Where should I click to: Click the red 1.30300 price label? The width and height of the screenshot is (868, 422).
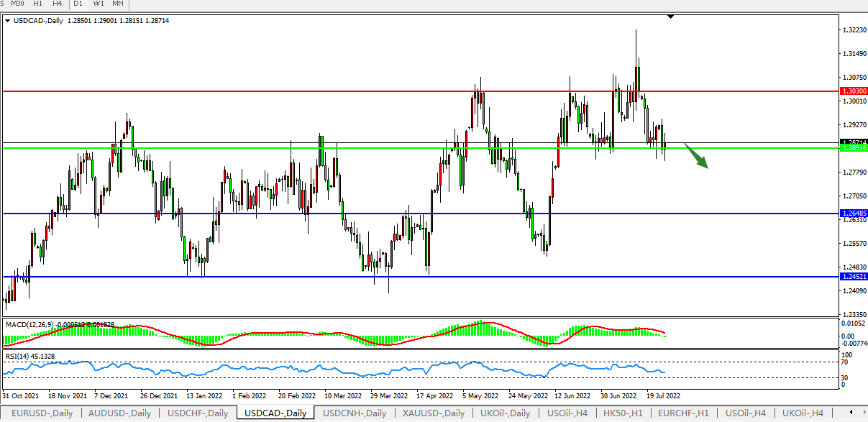(x=853, y=91)
